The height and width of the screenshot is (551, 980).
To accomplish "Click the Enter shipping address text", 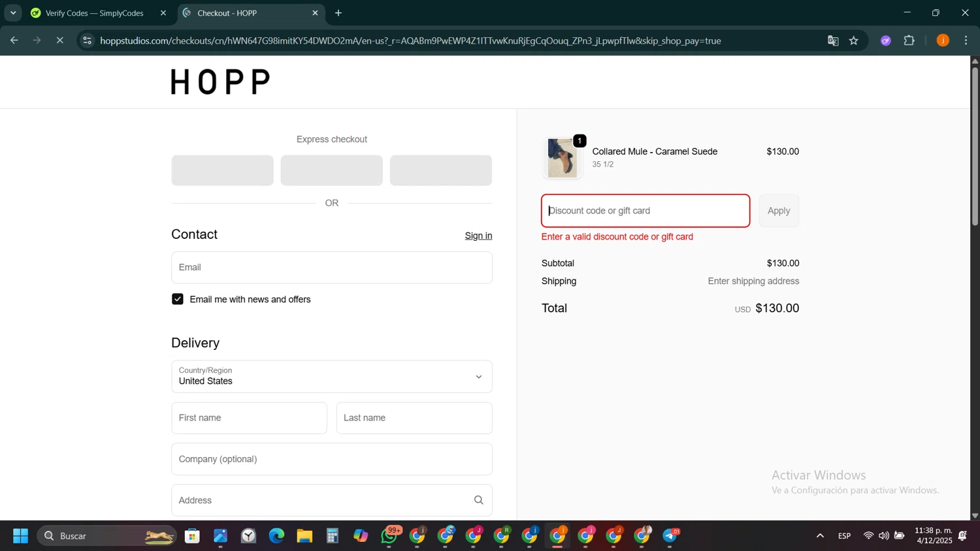I will click(x=753, y=281).
